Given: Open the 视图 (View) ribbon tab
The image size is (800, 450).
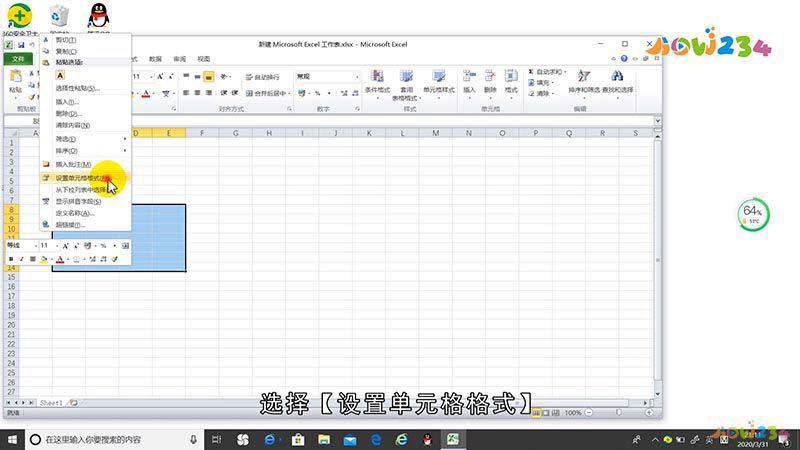Looking at the screenshot, I should [204, 59].
